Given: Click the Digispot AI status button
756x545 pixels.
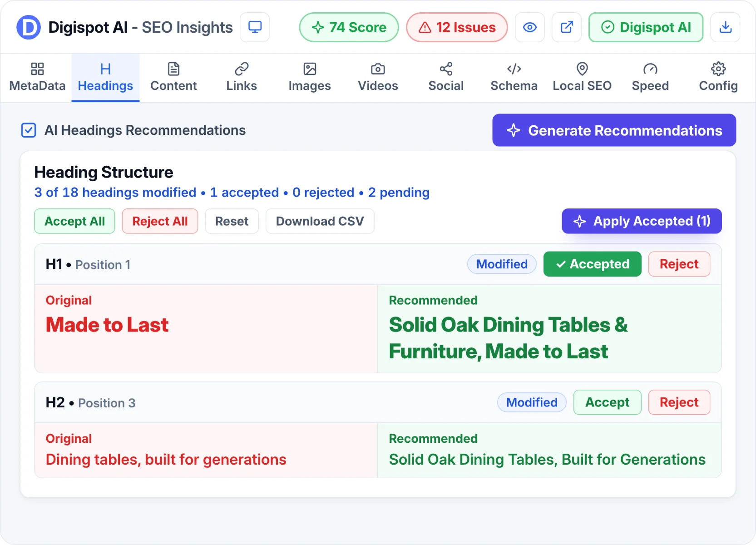Looking at the screenshot, I should 646,27.
